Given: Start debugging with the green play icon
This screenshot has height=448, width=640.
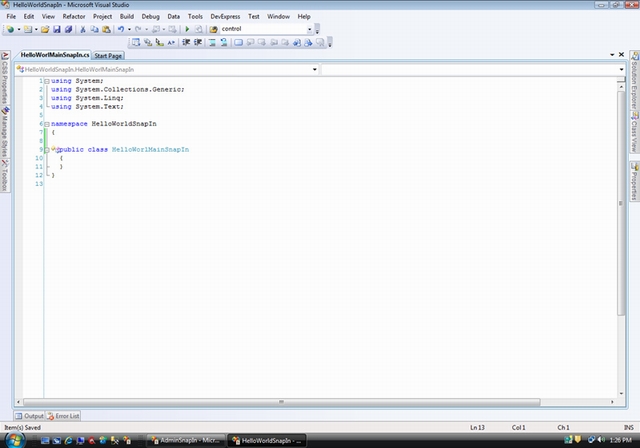Looking at the screenshot, I should pyautogui.click(x=187, y=29).
